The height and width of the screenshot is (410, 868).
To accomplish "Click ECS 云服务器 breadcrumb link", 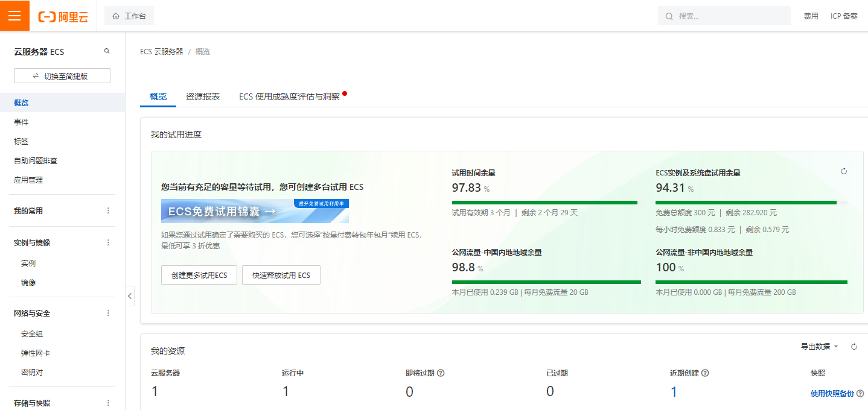I will [162, 52].
